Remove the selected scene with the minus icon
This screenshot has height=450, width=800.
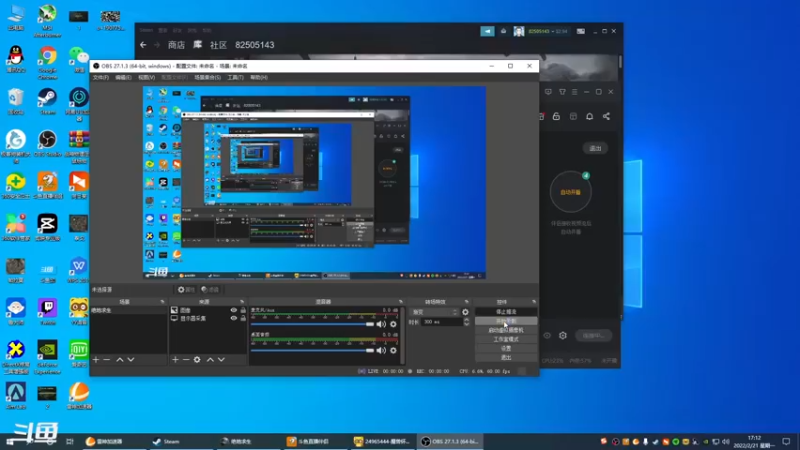tap(107, 360)
